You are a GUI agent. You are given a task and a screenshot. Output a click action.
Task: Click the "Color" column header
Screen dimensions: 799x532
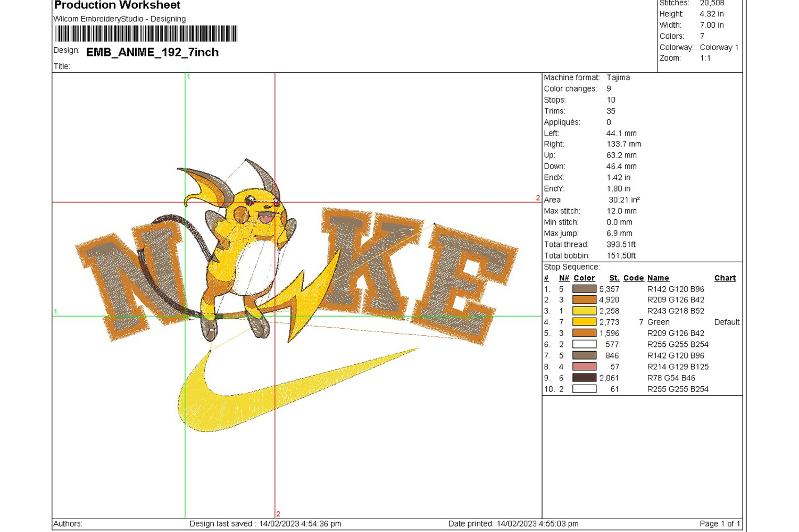[x=584, y=278]
